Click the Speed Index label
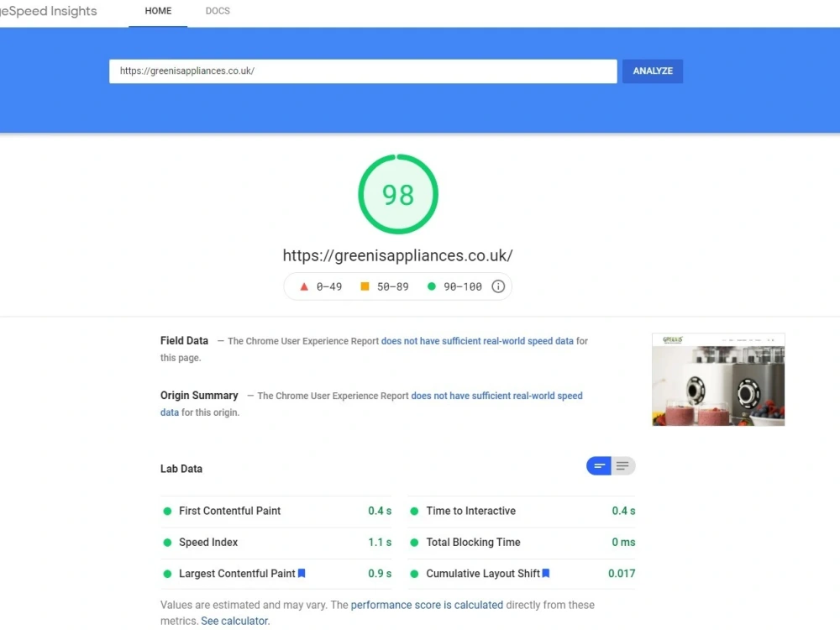The image size is (840, 630). point(208,543)
